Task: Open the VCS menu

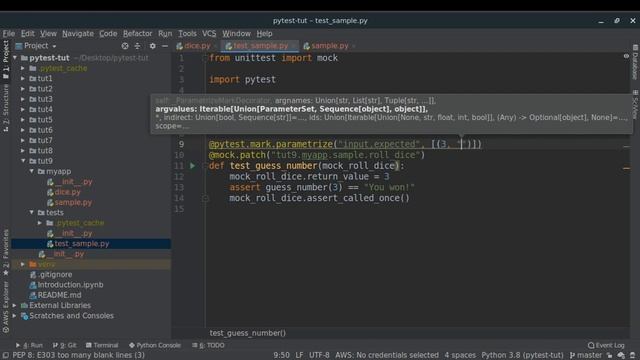Action: point(209,33)
